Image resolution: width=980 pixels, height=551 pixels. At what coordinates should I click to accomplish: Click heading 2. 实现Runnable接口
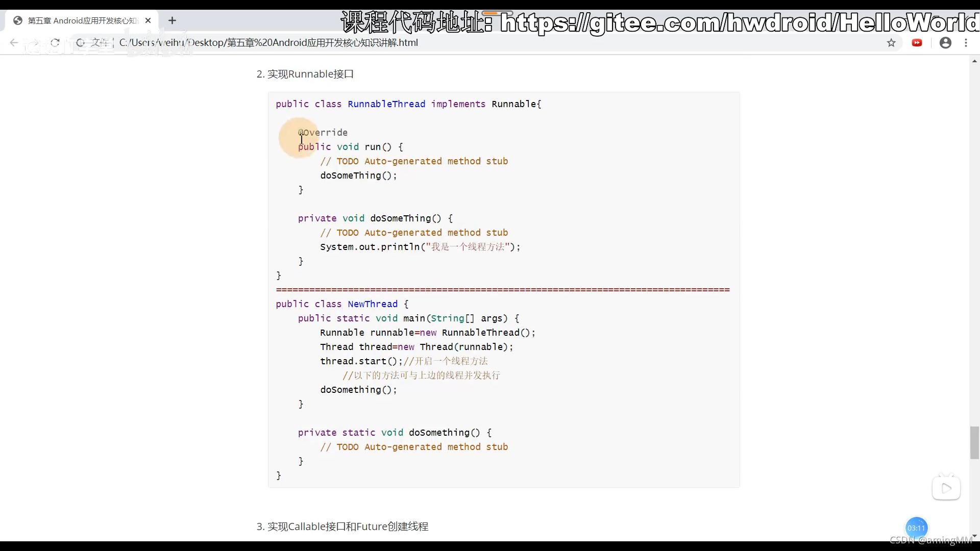(305, 74)
